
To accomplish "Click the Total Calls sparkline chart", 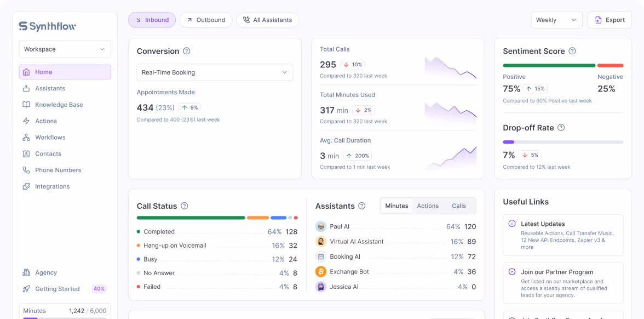I will coord(451,68).
